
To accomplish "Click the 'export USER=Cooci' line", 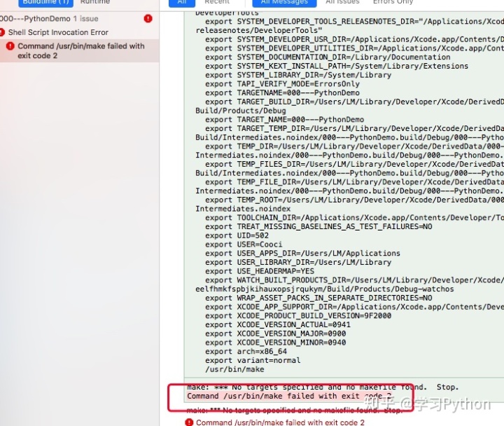I will coord(244,245).
